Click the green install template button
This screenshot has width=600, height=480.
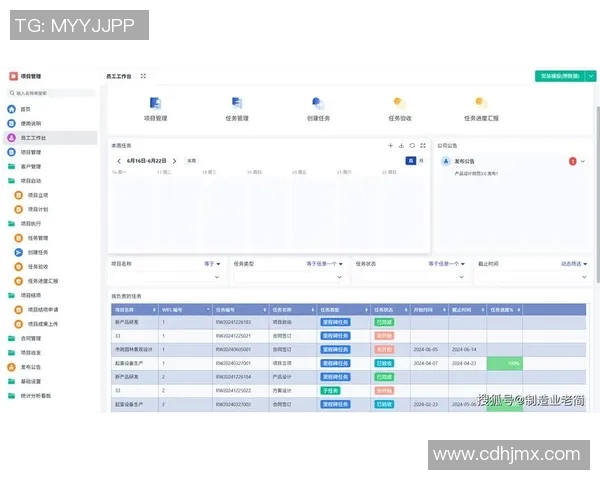(x=560, y=76)
